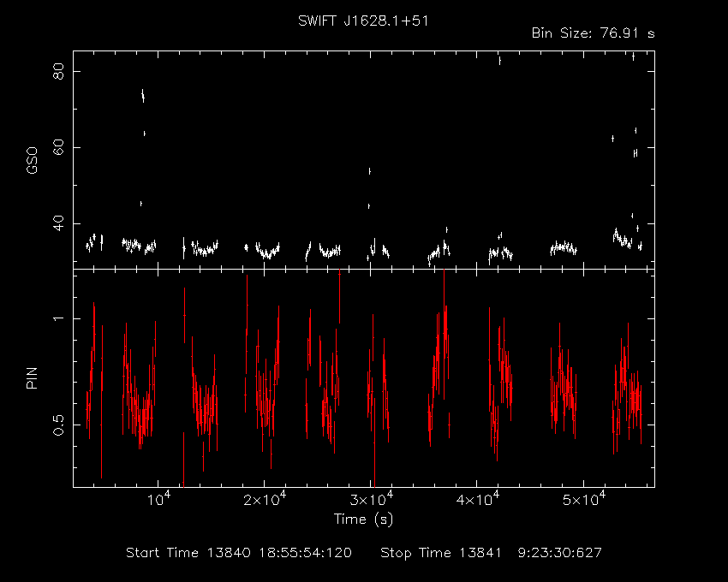Click the GSO axis tick value 60
Viewport: 728px width, 582px height.
(59, 147)
